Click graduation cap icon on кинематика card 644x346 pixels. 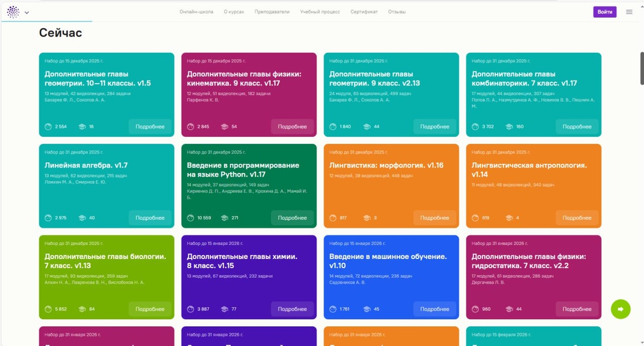coord(224,127)
